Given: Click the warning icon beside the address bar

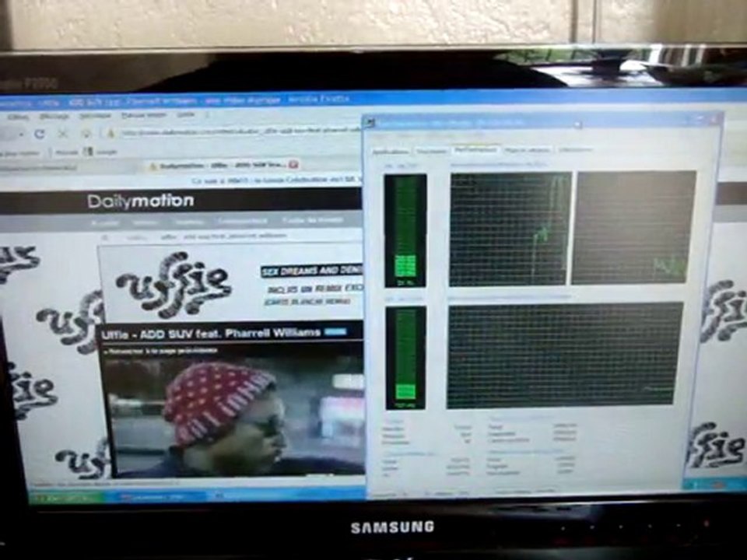Looking at the screenshot, I should (110, 134).
